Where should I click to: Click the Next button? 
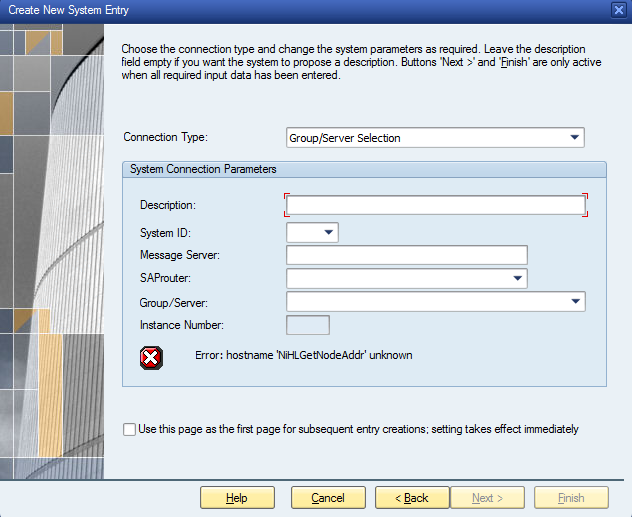(x=487, y=498)
